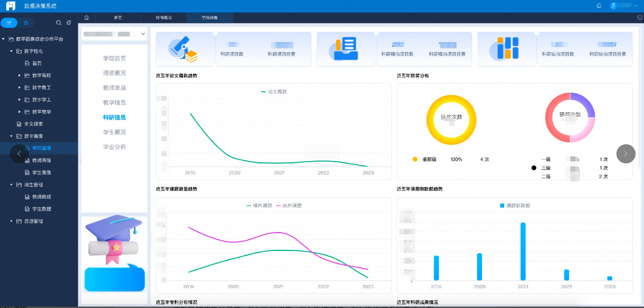Click the 课题到款额 blue legend swatch

click(x=502, y=205)
